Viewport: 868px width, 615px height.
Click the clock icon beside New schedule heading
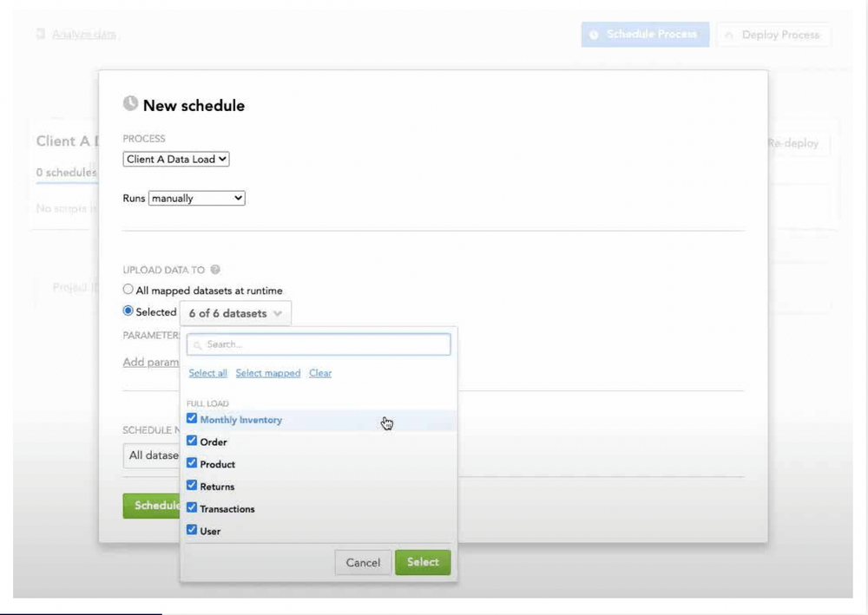click(x=130, y=104)
